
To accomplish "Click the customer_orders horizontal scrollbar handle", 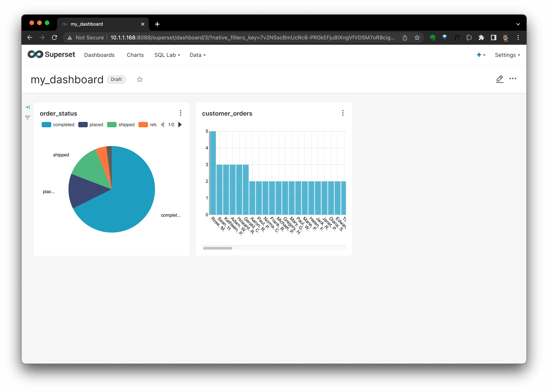I will 217,248.
